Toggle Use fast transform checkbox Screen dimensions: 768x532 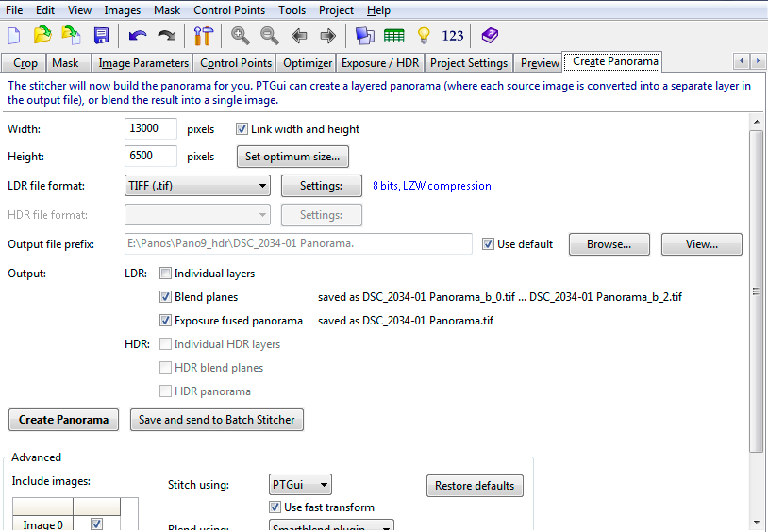(275, 507)
